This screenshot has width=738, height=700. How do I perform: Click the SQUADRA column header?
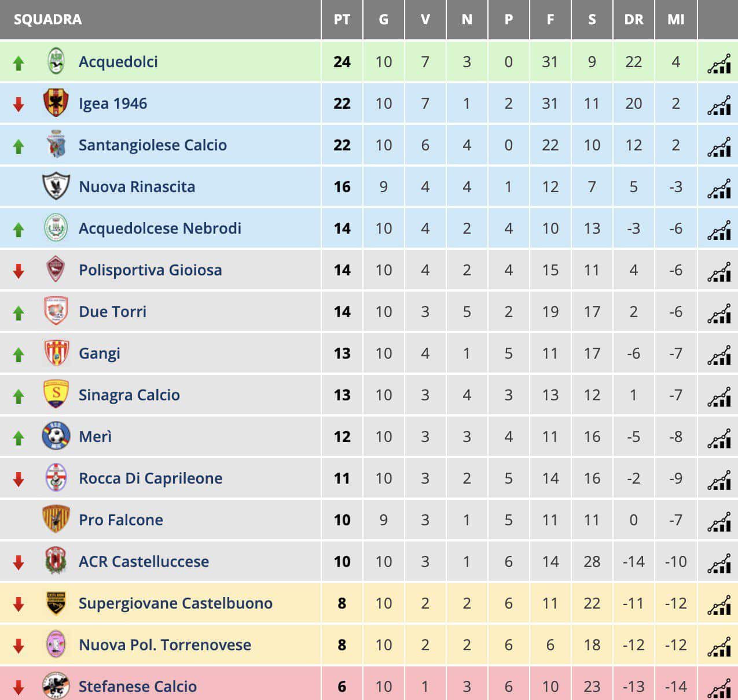tap(48, 20)
